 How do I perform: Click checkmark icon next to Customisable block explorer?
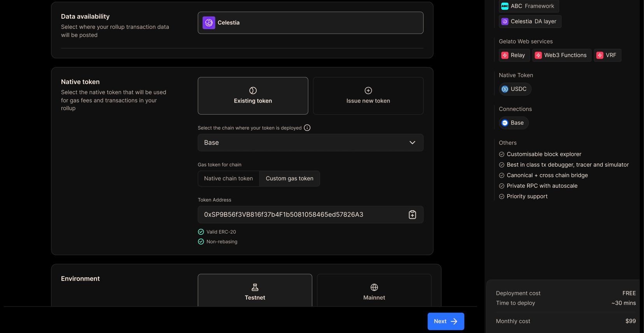(502, 154)
